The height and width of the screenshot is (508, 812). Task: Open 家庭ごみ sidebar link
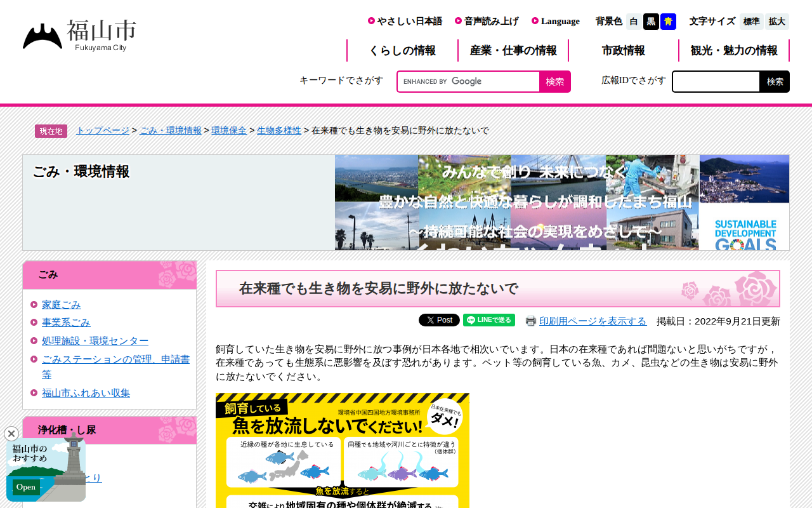point(62,305)
